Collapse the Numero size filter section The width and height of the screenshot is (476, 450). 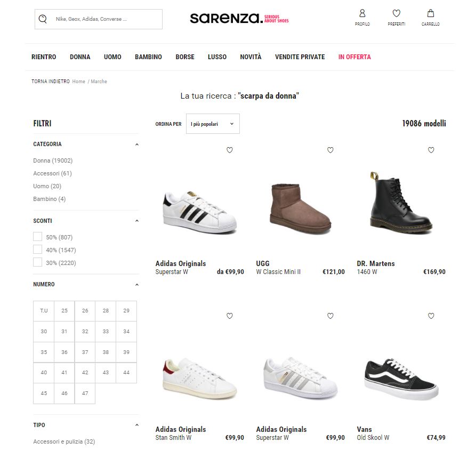(137, 285)
